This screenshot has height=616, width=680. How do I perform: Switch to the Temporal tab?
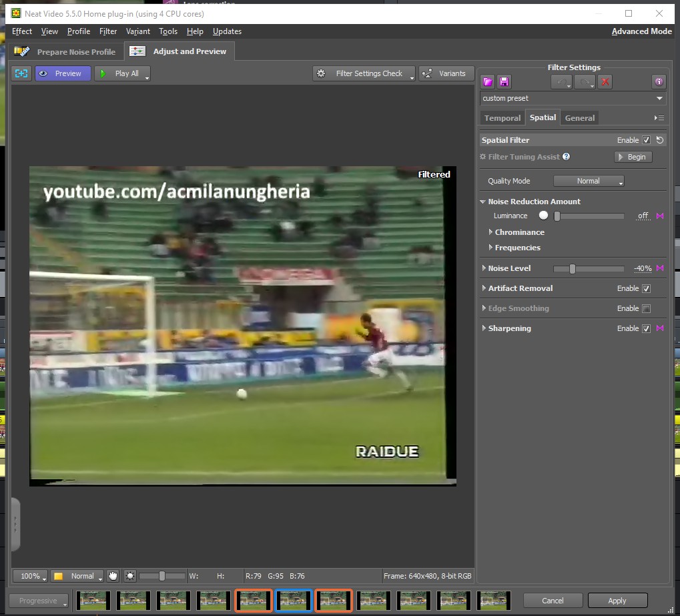[502, 118]
